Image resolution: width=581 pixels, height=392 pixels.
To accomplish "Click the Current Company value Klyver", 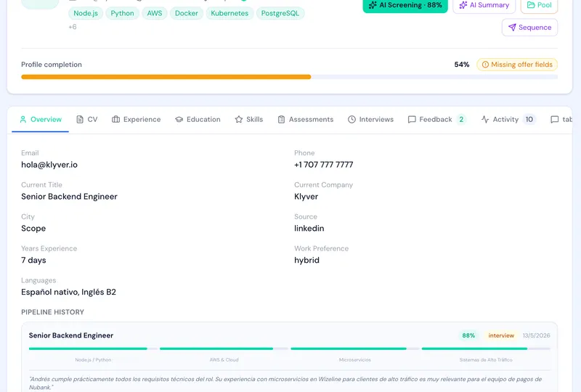I will click(x=306, y=197).
